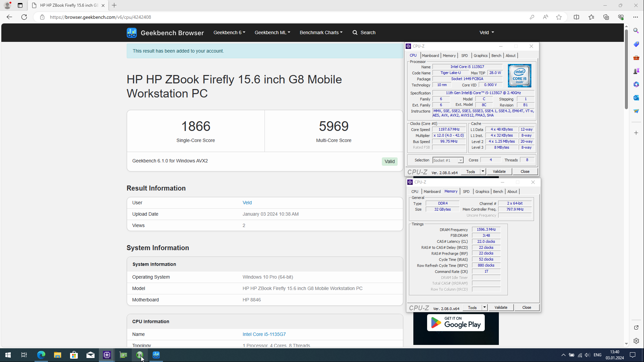Open the favorites list icon
Image resolution: width=644 pixels, height=362 pixels.
click(x=591, y=17)
